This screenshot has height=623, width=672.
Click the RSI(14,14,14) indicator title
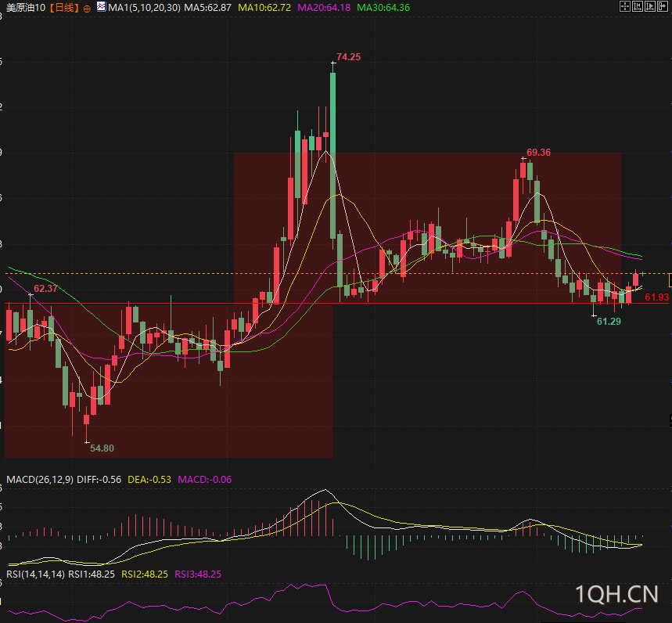pyautogui.click(x=36, y=574)
